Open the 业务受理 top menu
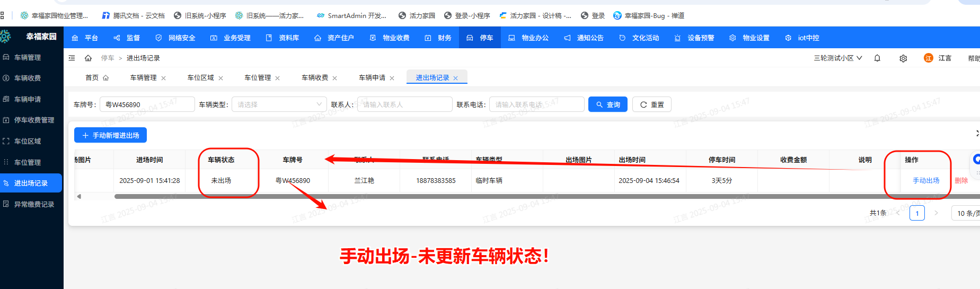The height and width of the screenshot is (289, 980). [x=231, y=38]
